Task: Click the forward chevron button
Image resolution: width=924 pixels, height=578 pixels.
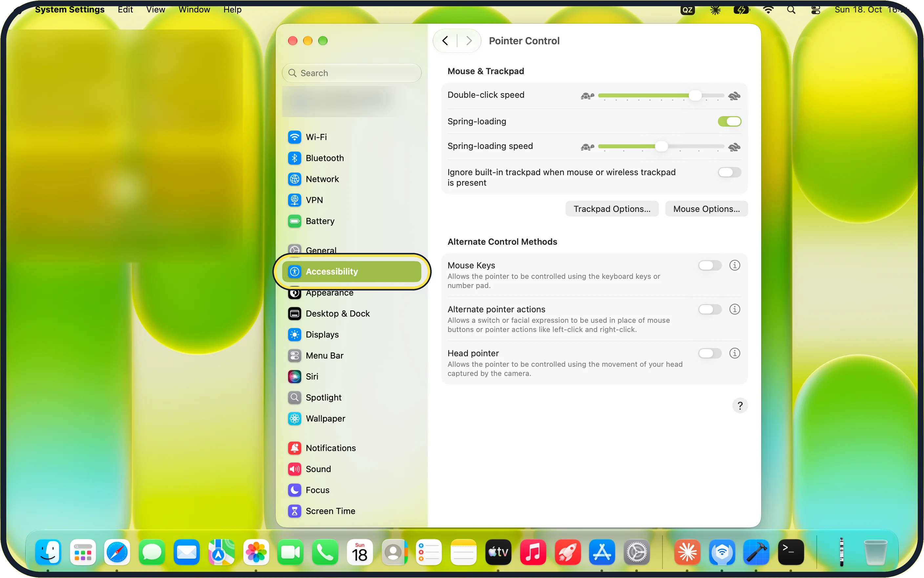Action: tap(469, 41)
